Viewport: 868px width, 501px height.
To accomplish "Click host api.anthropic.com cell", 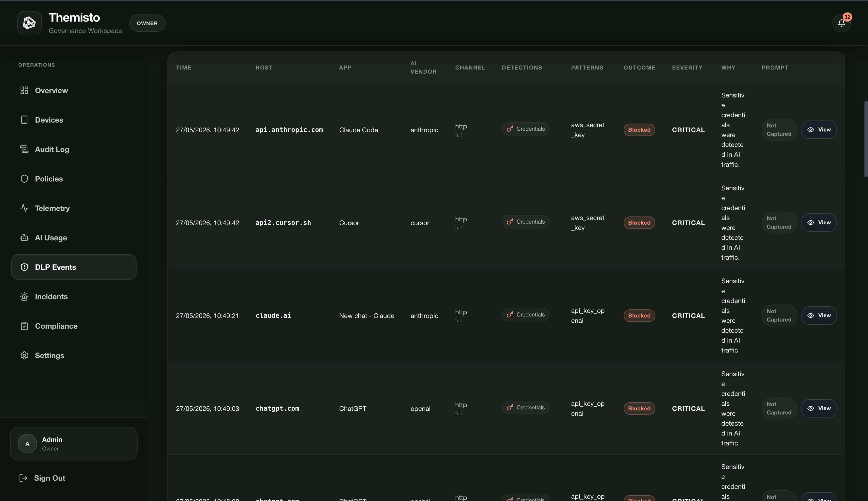I will click(289, 130).
